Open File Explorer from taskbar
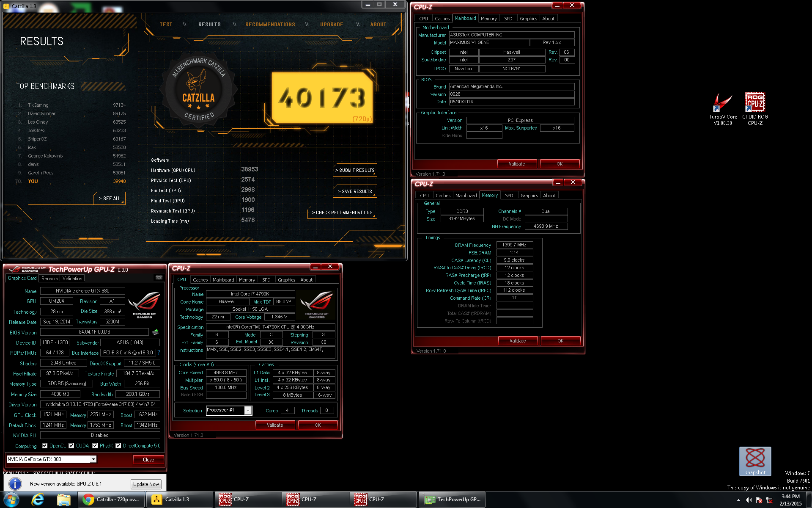The height and width of the screenshot is (508, 812). tap(63, 500)
